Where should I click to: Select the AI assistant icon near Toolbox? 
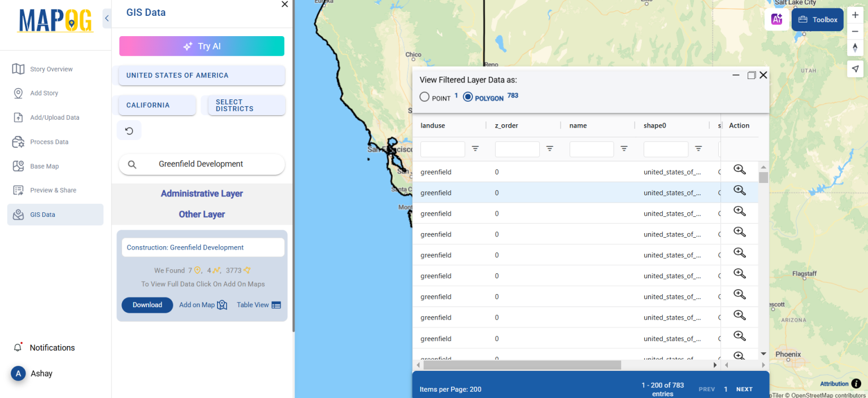tap(776, 19)
